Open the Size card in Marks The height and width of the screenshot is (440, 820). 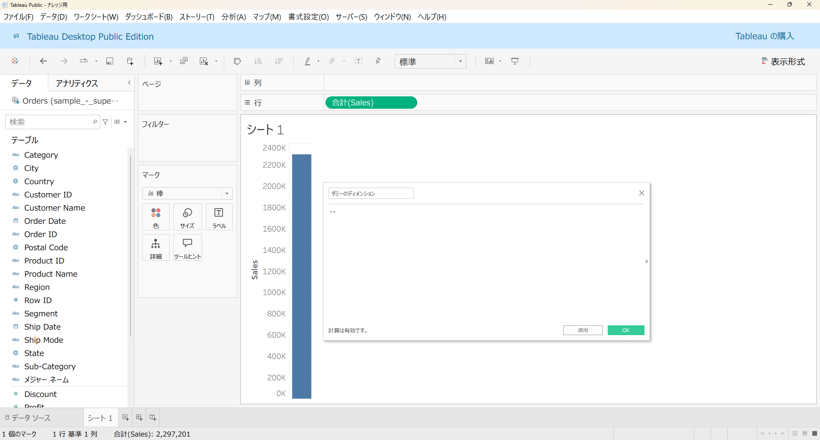click(x=187, y=217)
